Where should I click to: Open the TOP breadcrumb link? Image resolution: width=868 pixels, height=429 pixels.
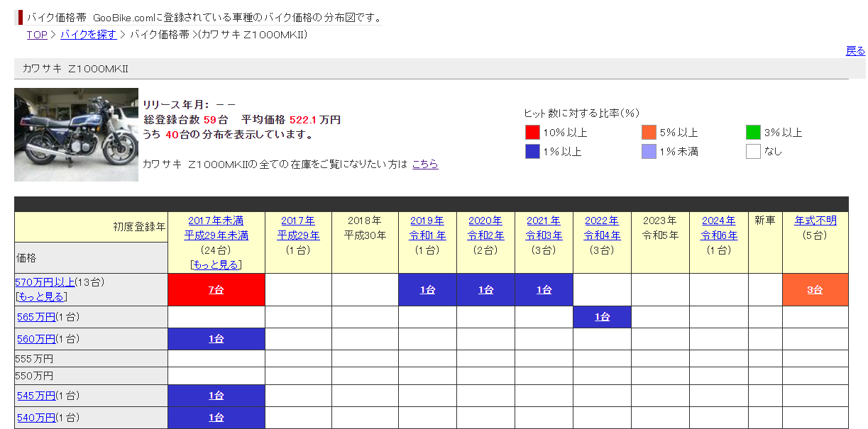[x=37, y=34]
